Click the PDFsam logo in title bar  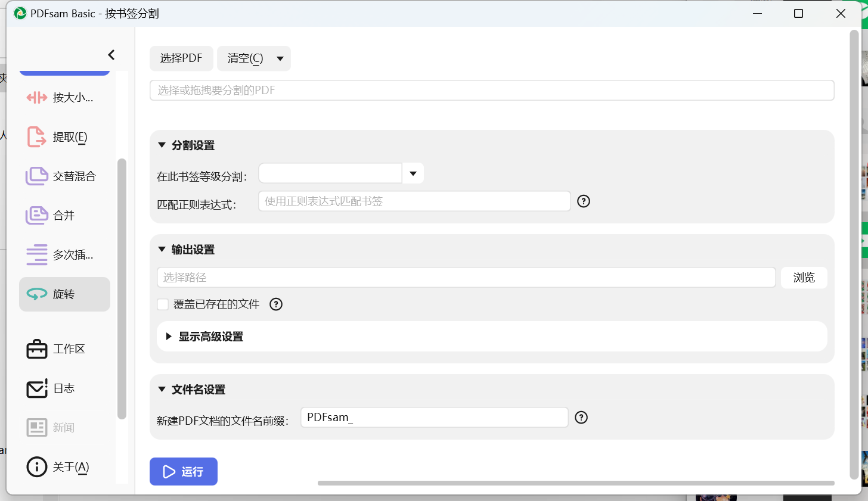coord(20,13)
